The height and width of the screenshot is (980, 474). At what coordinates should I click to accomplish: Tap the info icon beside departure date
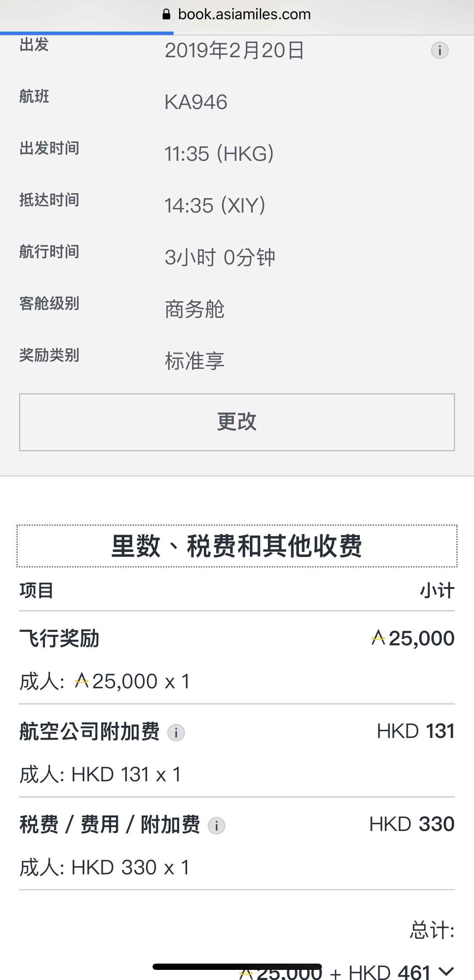click(439, 51)
